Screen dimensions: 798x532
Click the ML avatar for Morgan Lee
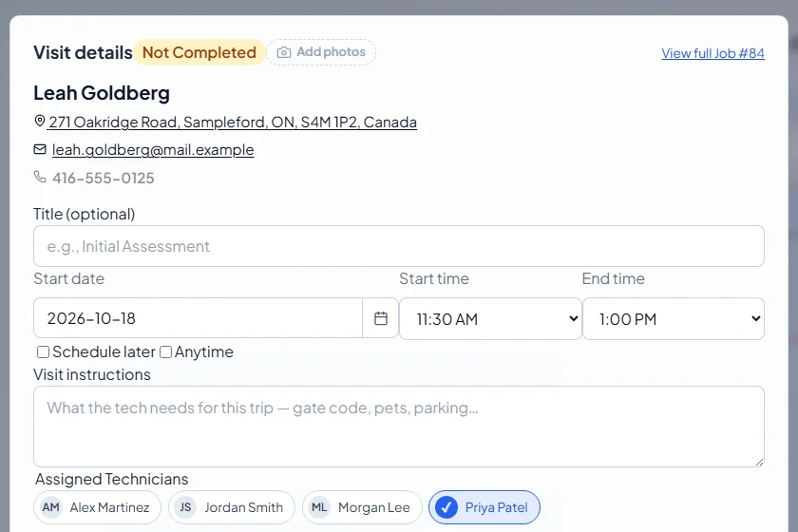click(319, 507)
